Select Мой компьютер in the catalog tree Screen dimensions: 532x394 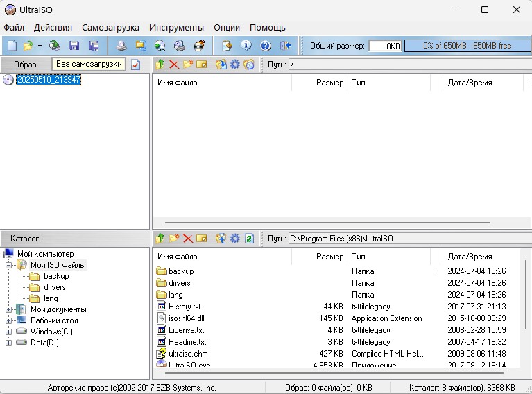coord(46,254)
